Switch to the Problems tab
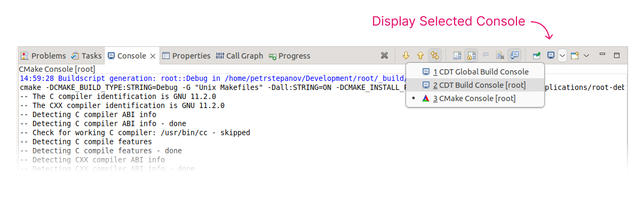 [44, 56]
